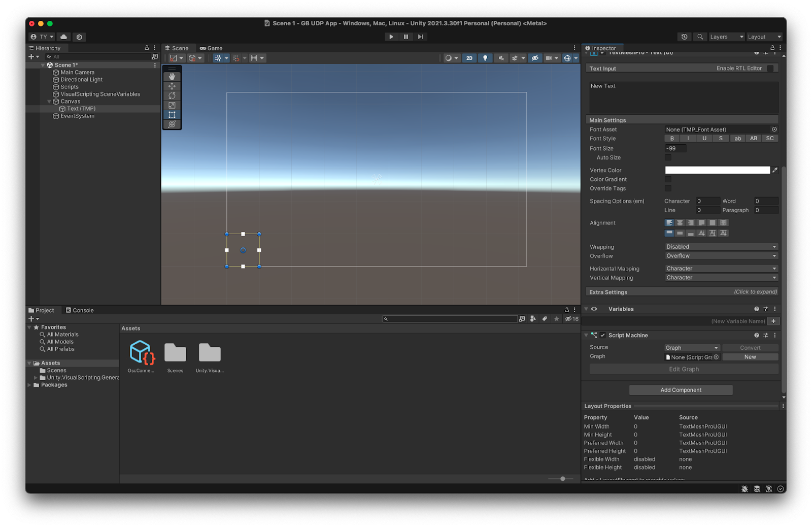Open Horizontal Mapping dropdown
The height and width of the screenshot is (527, 812).
pyautogui.click(x=721, y=269)
